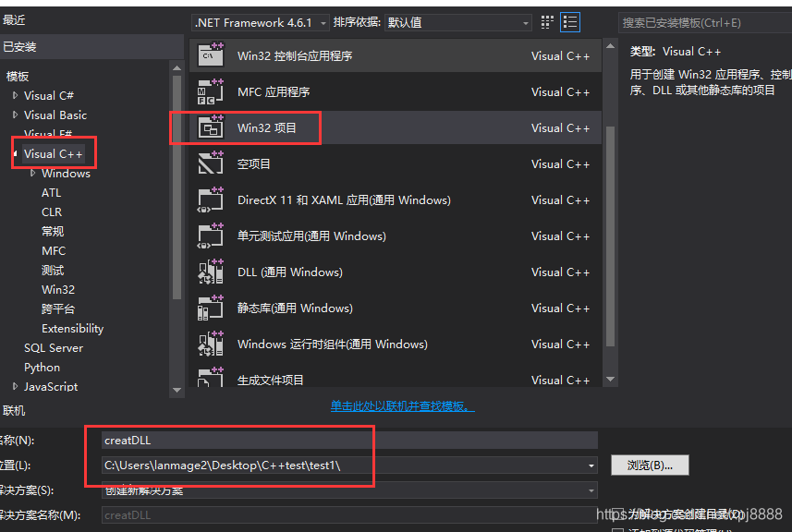
Task: Select SQL Server in the template tree
Action: (x=54, y=348)
